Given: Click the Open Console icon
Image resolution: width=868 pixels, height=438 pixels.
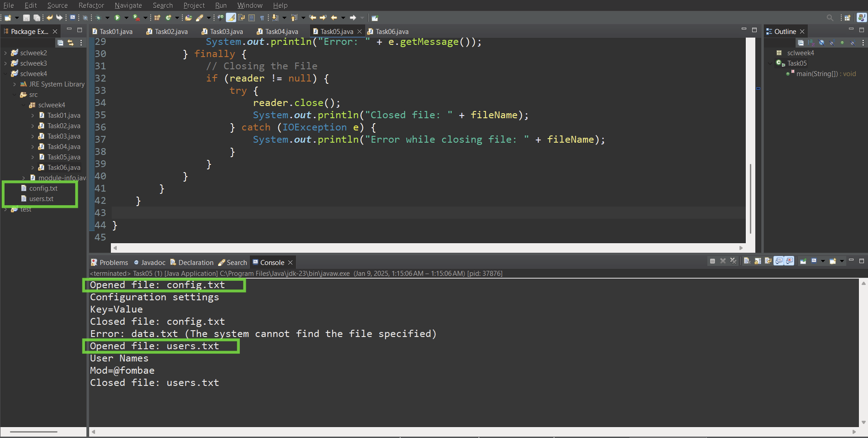Looking at the screenshot, I should coord(833,261).
